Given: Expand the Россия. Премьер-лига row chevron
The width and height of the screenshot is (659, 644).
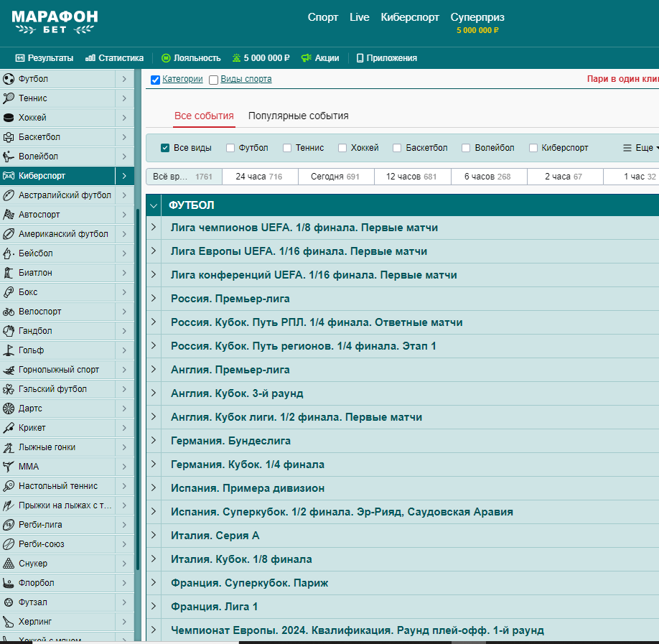Looking at the screenshot, I should point(154,298).
